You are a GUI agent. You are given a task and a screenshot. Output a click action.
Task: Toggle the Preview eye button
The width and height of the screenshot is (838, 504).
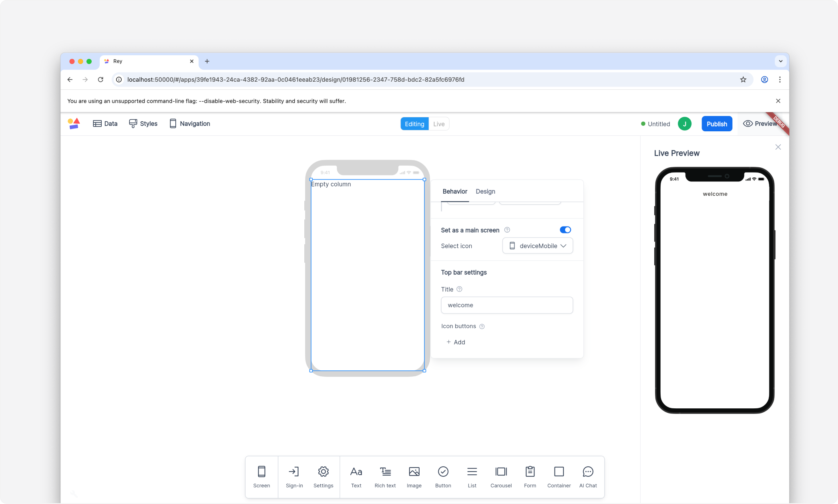(x=760, y=124)
